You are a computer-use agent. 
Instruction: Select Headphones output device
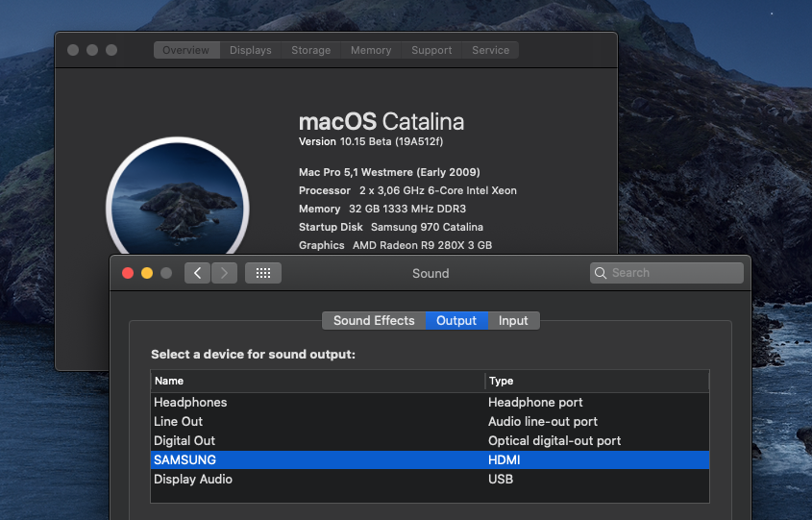(x=430, y=403)
